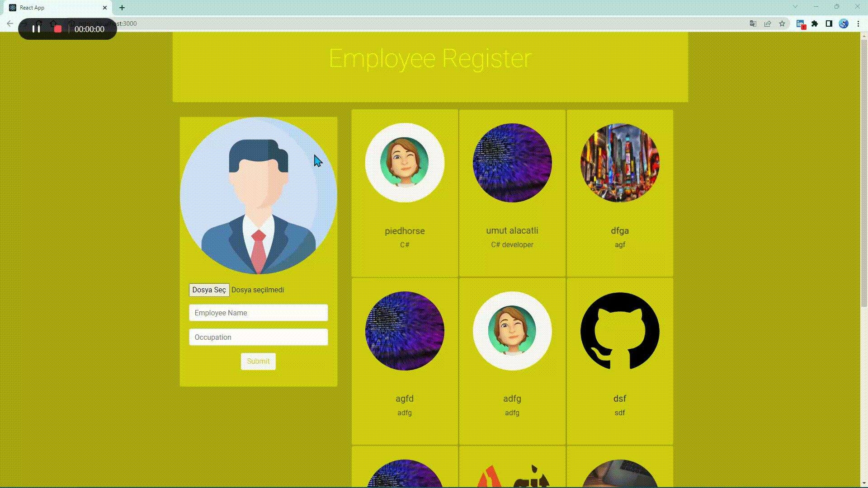Click the default avatar image on form

tap(259, 196)
